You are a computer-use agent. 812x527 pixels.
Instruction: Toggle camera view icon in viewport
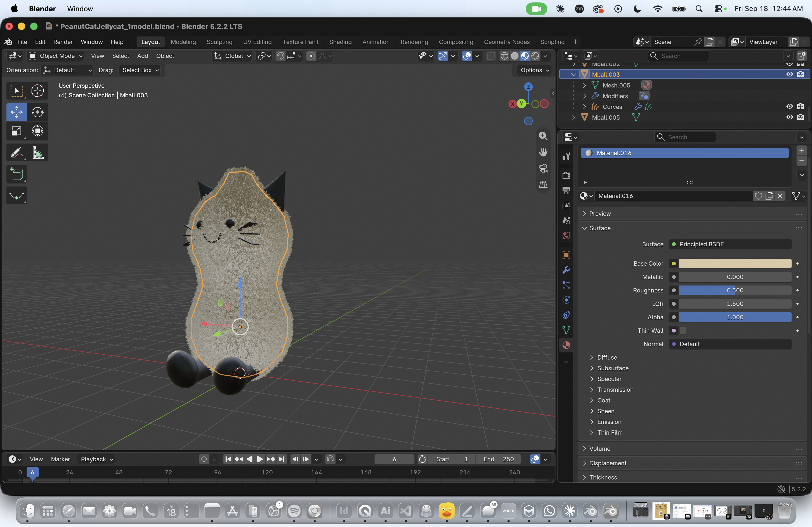pos(543,168)
